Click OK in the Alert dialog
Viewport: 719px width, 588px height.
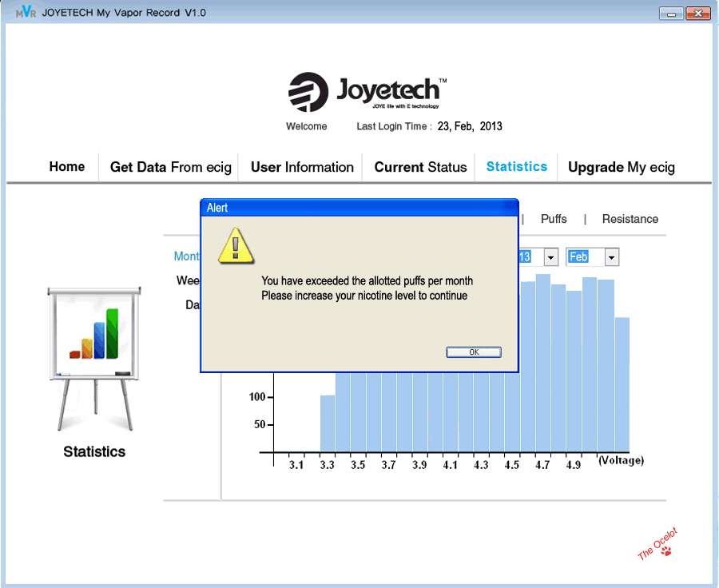click(474, 352)
